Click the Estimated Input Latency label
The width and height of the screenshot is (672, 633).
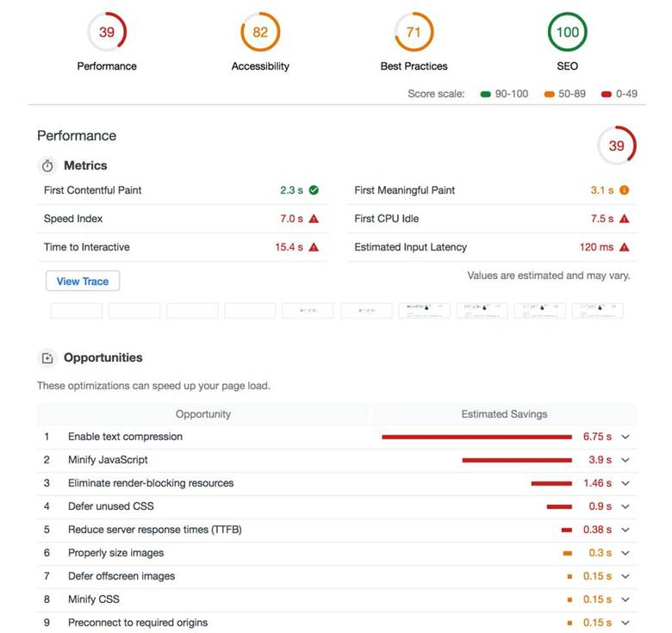pyautogui.click(x=411, y=247)
